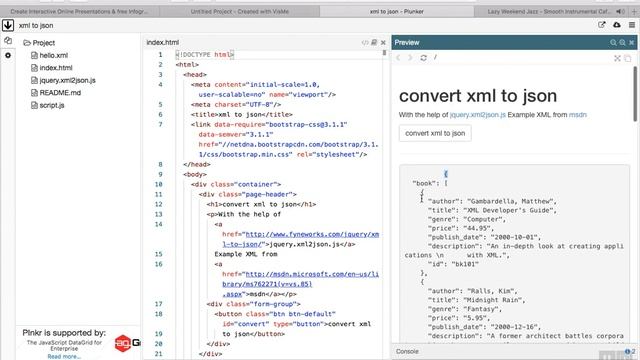Click the msdn.microsoft.com URL in code line 16
The width and height of the screenshot is (640, 360).
click(x=301, y=284)
